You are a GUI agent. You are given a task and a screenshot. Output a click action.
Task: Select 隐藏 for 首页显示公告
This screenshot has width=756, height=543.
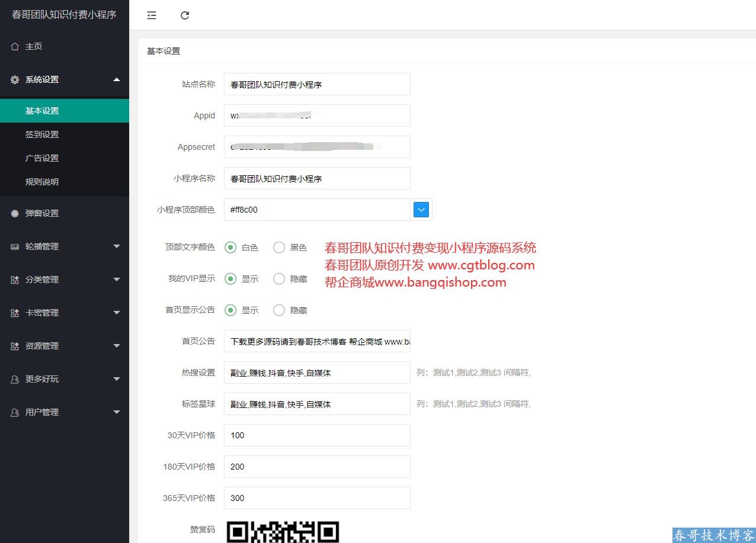pos(279,310)
